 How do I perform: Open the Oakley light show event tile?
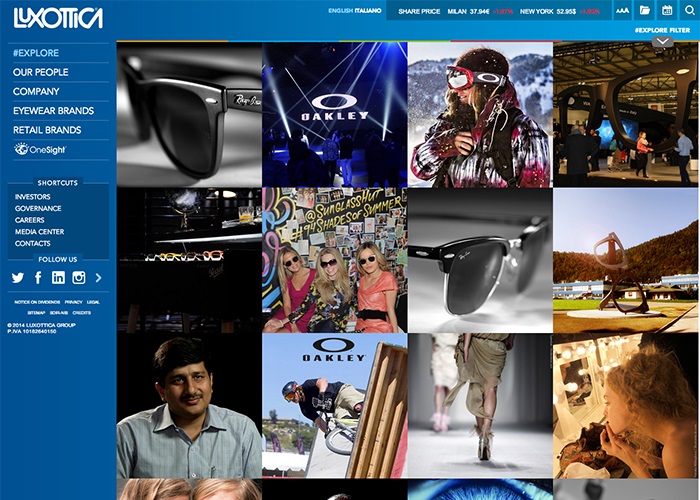coord(335,114)
